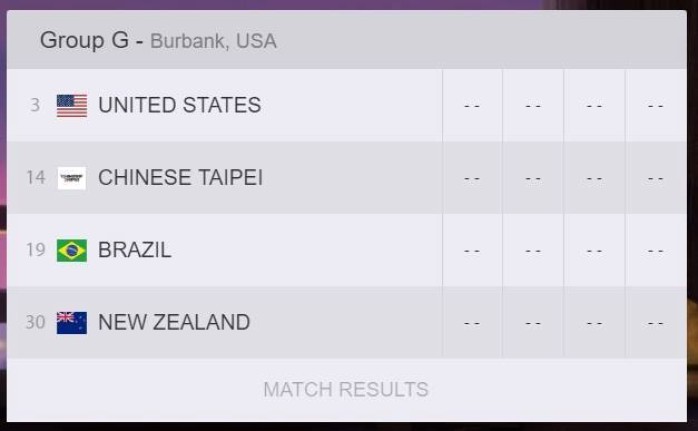Viewport: 698px width, 431px height.
Task: Select the CHINESE TAIPEI team name
Action: pos(180,178)
